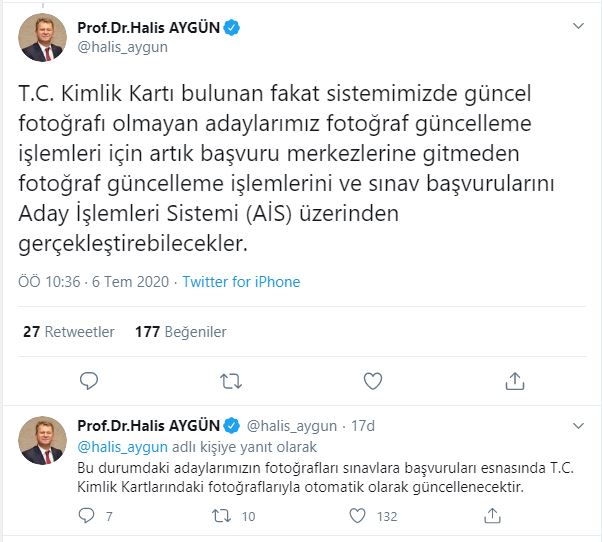602x542 pixels.
Task: Retweet the main tweet
Action: (x=231, y=381)
